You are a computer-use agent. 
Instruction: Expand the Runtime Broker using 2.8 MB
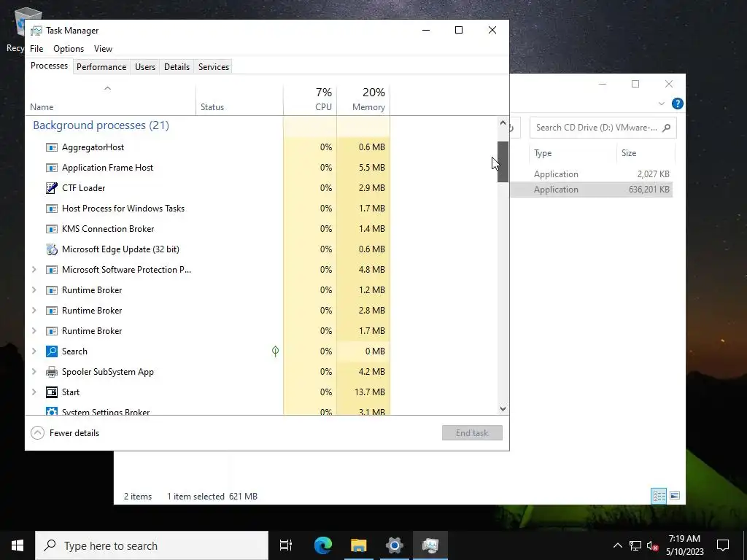tap(34, 311)
